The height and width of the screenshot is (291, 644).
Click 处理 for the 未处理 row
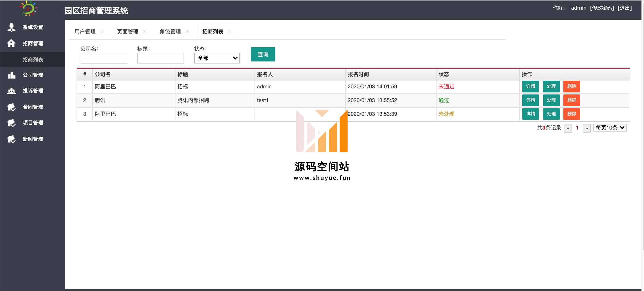[x=551, y=114]
